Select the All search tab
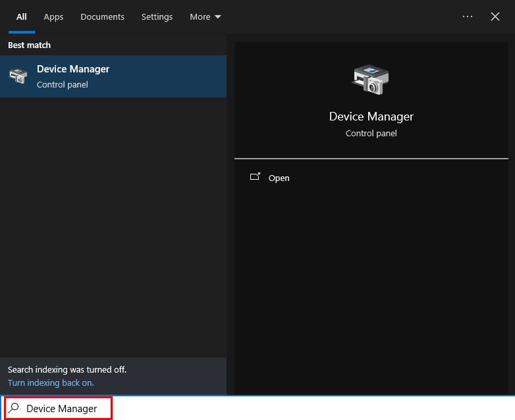 (21, 16)
